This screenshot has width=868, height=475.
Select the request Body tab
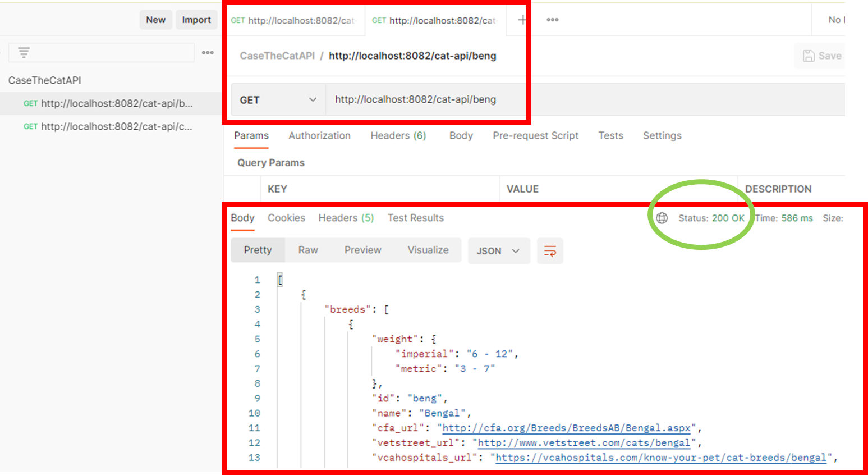(461, 135)
